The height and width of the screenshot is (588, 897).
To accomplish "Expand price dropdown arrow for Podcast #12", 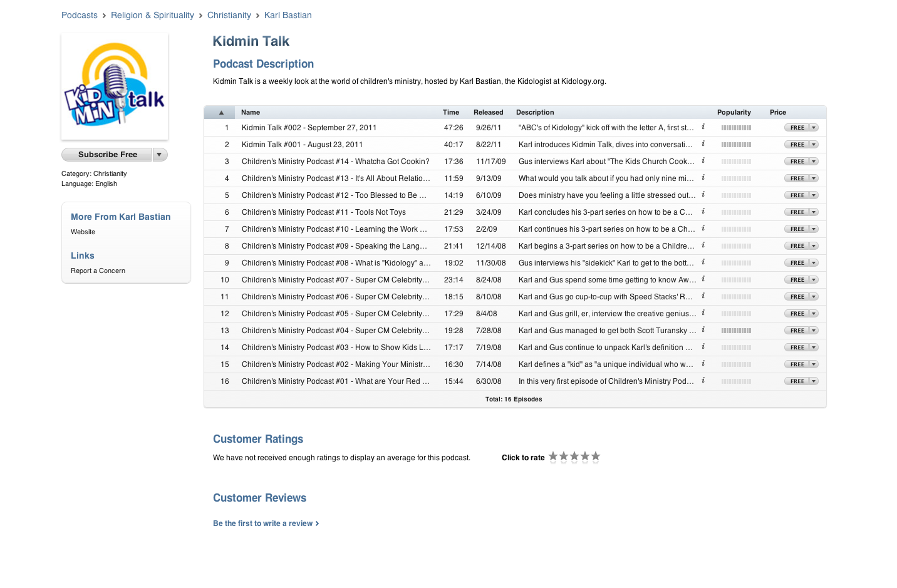I will coord(814,195).
